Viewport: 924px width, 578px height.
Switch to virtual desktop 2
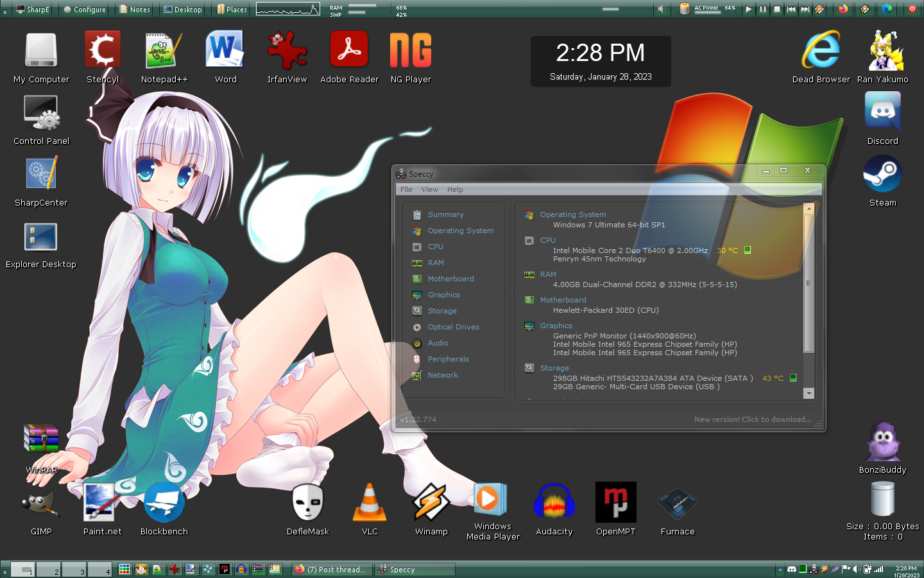49,569
